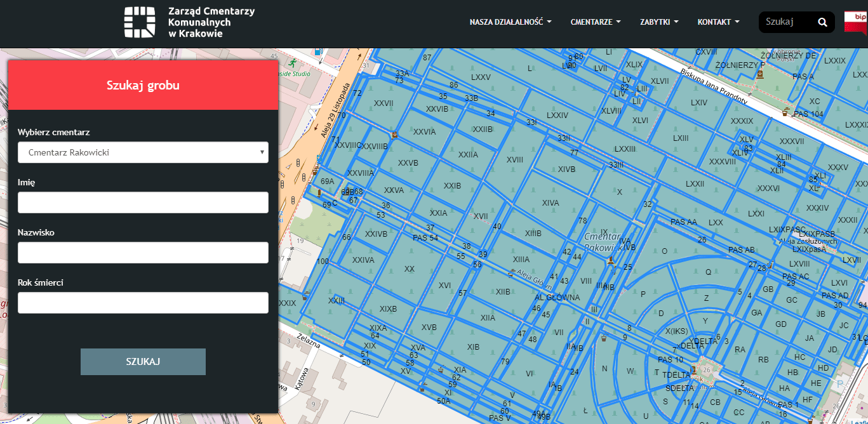
Task: Select sector LXXV on the map
Action: [481, 77]
